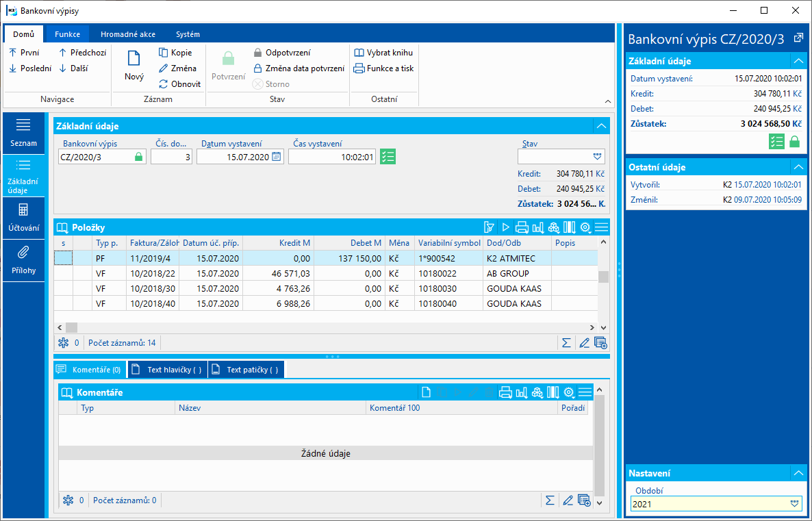Select the K2 ATMITEC row

[x=326, y=258]
